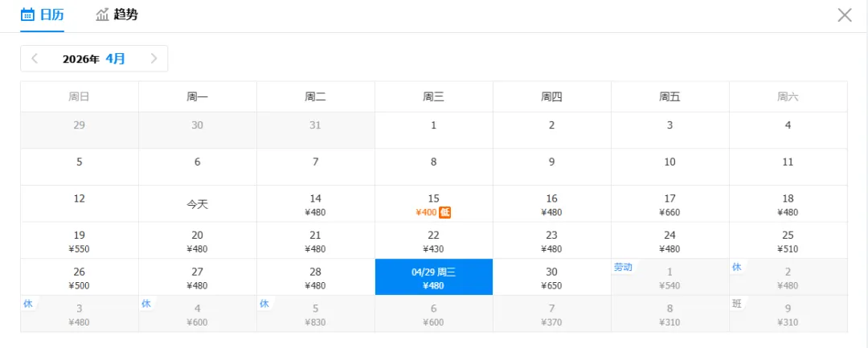The height and width of the screenshot is (348, 868).
Task: Pick April 26 priced ¥500
Action: point(79,276)
